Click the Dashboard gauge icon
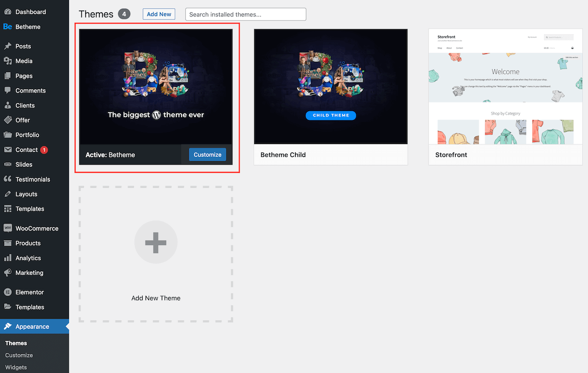 tap(7, 12)
